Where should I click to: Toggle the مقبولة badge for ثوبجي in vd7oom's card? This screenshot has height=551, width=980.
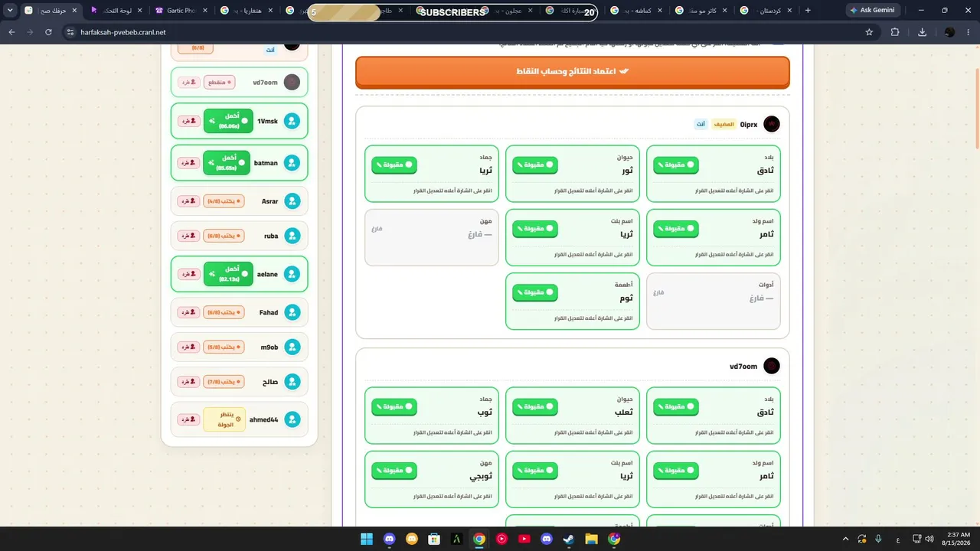pyautogui.click(x=394, y=471)
